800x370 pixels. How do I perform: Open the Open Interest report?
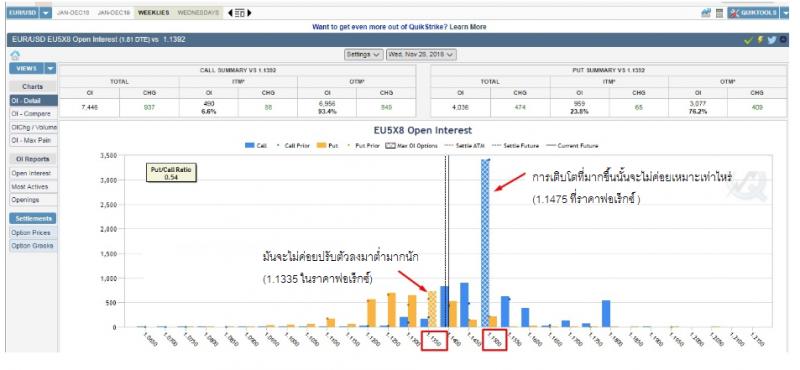point(33,174)
